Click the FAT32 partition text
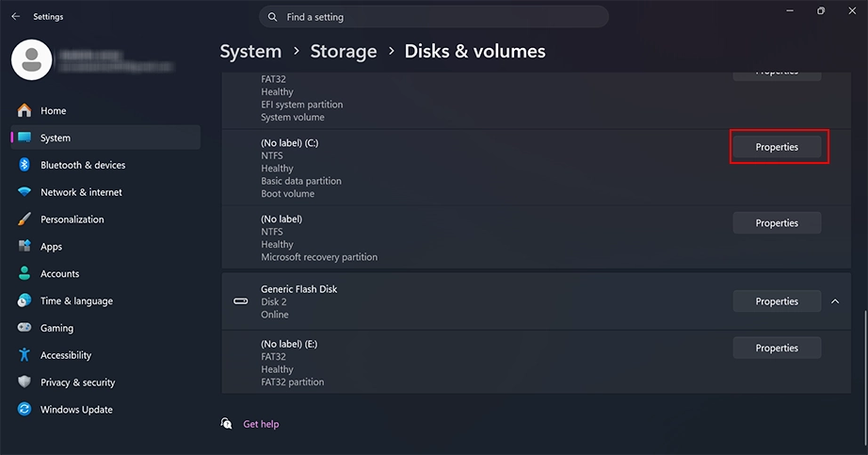Screen dimensions: 868x455 [x=292, y=382]
